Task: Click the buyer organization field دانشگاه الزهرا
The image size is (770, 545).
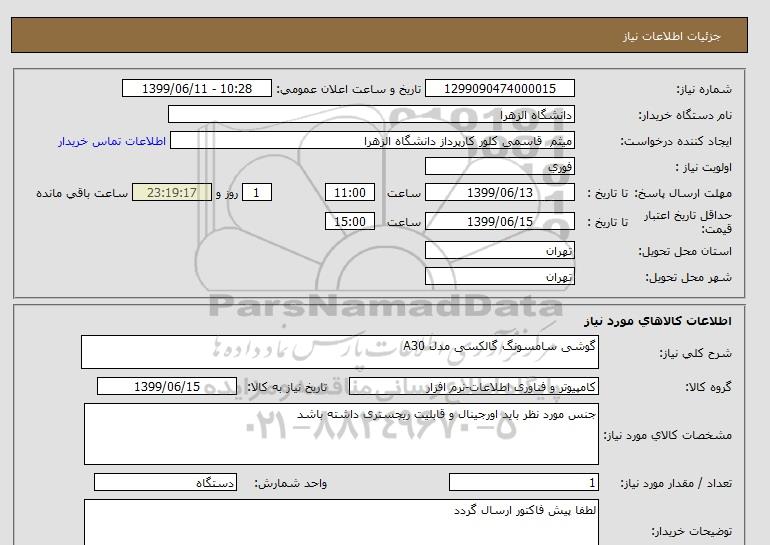Action: (x=371, y=114)
